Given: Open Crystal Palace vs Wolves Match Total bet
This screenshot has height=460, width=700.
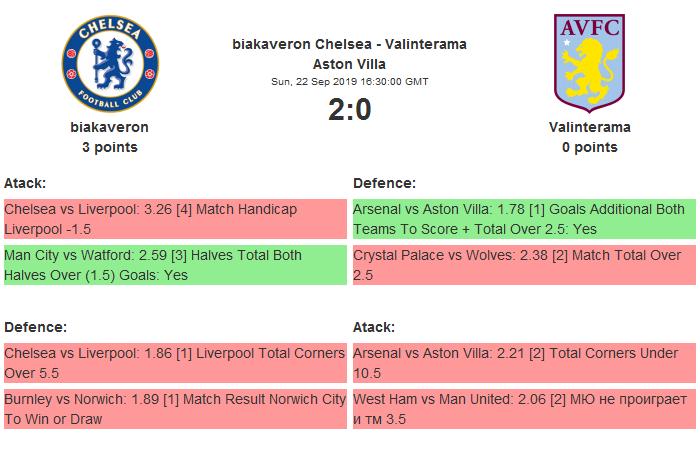Looking at the screenshot, I should pyautogui.click(x=523, y=265).
